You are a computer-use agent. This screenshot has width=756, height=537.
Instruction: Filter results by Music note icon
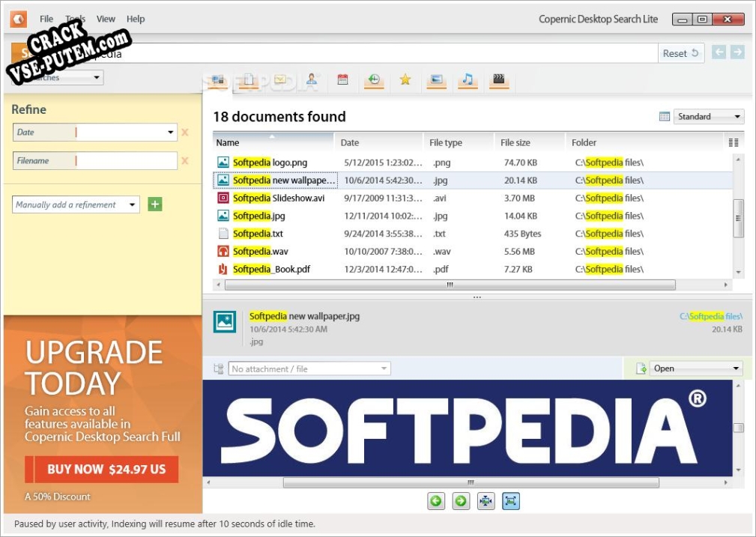click(468, 80)
